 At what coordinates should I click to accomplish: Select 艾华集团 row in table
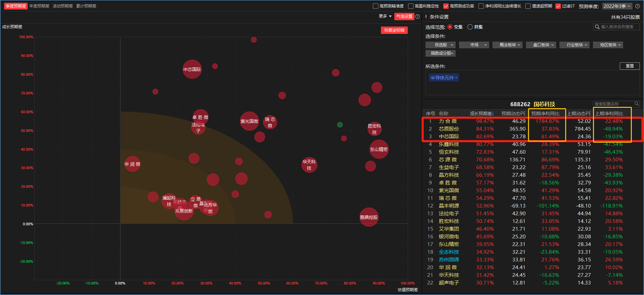(x=532, y=229)
